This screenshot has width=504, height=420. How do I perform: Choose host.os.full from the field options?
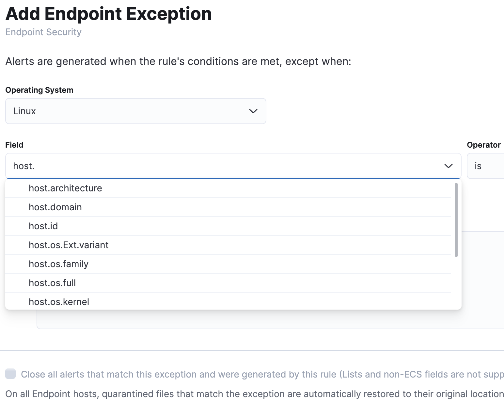52,283
